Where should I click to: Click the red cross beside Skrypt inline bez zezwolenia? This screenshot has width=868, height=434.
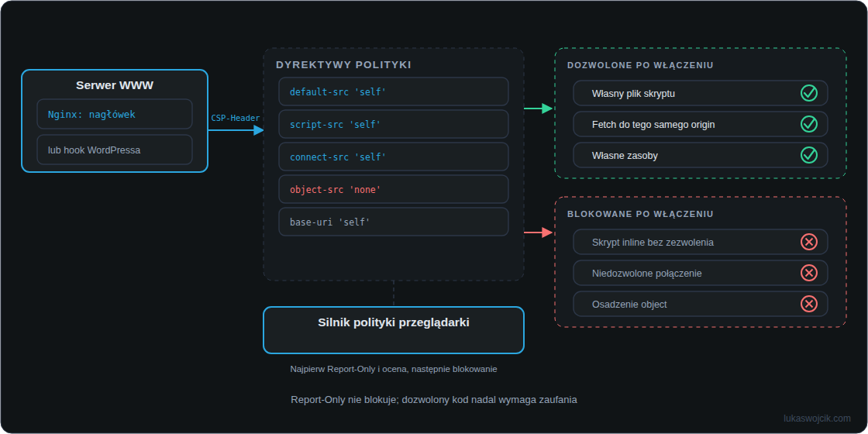click(809, 242)
